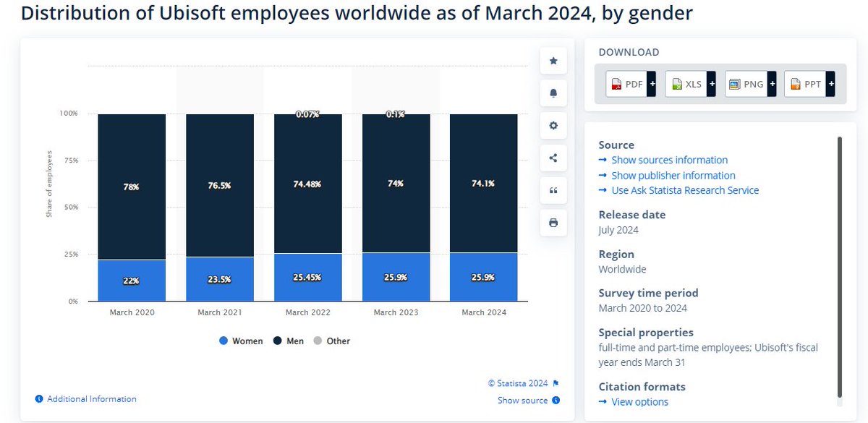Toggle the Women legend item
The image size is (868, 423).
[x=241, y=341]
